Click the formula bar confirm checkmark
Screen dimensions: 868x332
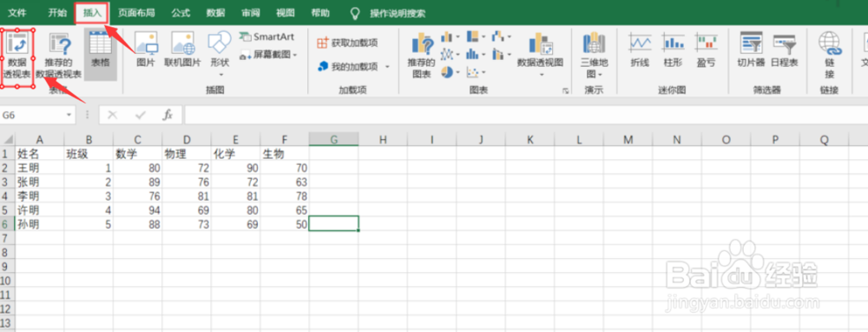[140, 115]
